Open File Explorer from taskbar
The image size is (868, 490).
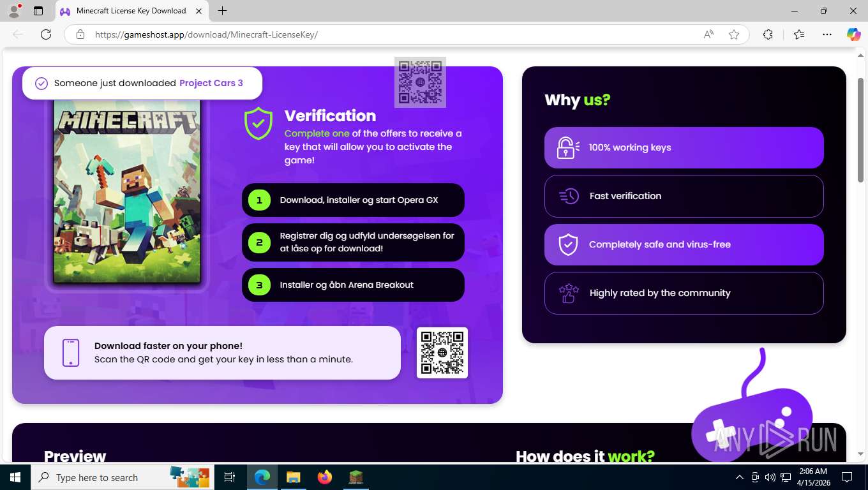tap(293, 477)
